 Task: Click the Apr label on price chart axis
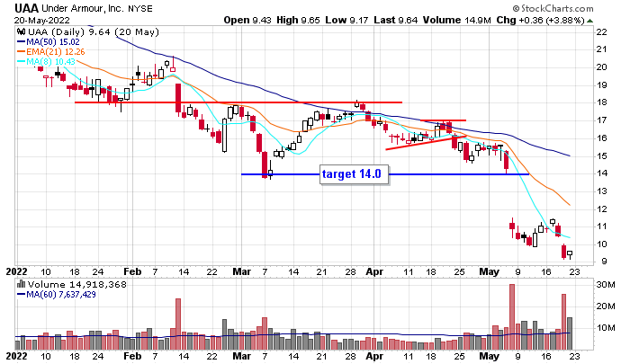point(374,271)
